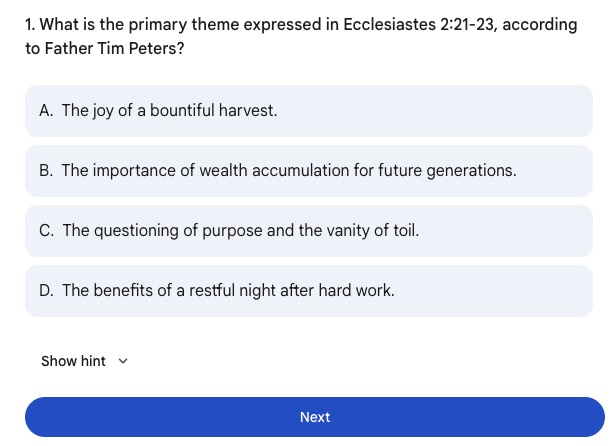This screenshot has width=612, height=446.
Task: Click the 'Show hint' text label
Action: (73, 361)
